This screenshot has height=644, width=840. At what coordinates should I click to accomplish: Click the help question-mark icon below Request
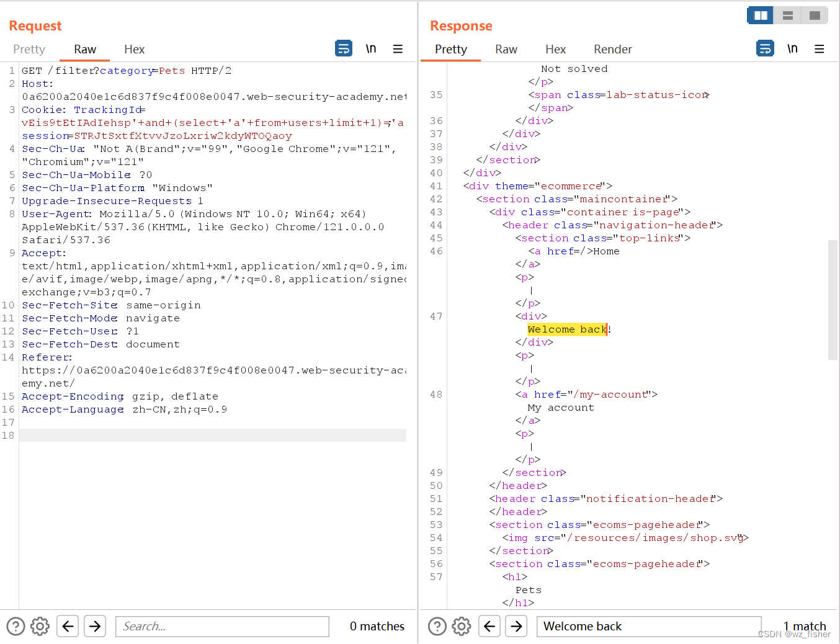[15, 626]
